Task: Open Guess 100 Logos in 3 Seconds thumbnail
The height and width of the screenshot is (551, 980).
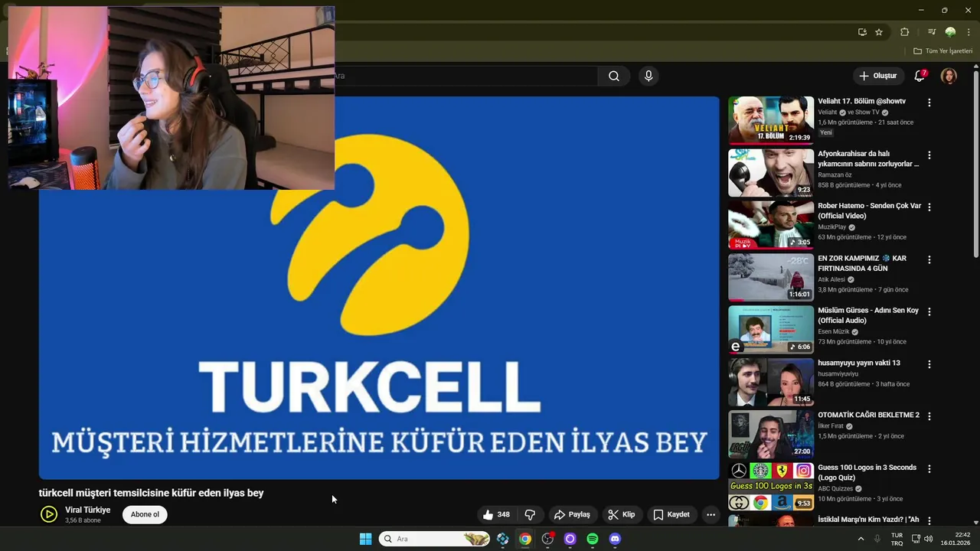Action: [x=770, y=487]
